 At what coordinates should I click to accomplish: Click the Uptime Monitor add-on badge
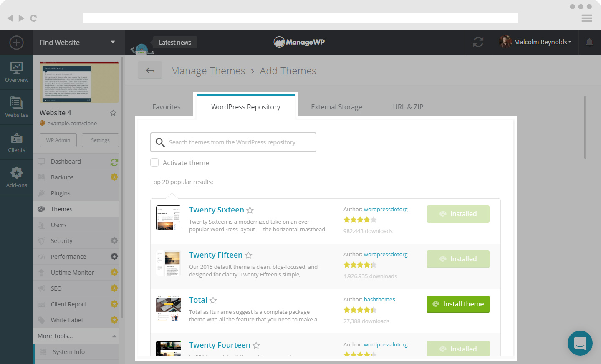[114, 272]
